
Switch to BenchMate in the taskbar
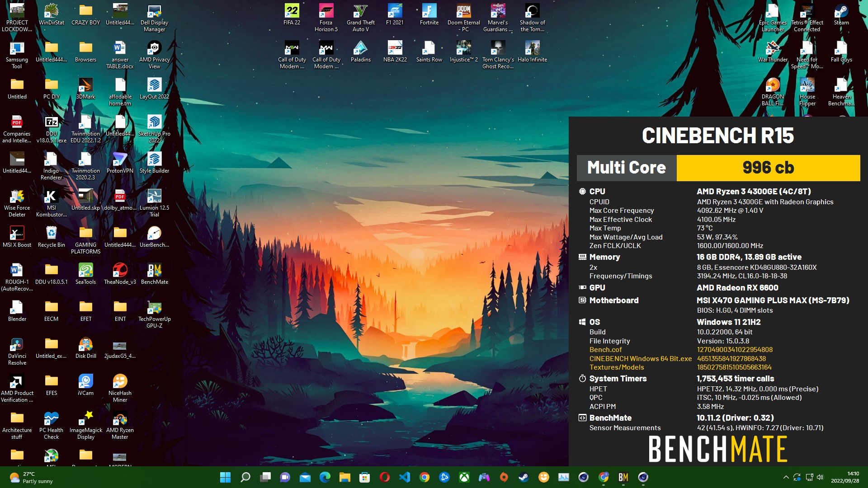[623, 477]
